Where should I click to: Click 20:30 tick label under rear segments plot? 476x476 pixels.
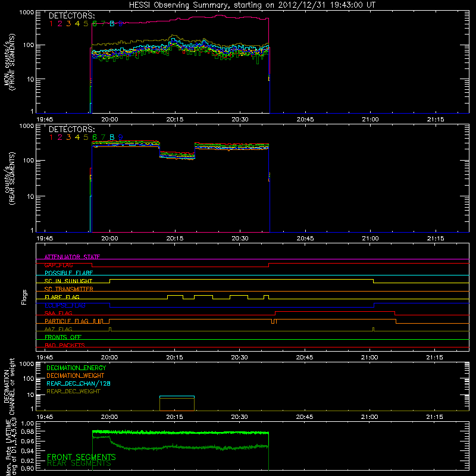(240, 239)
